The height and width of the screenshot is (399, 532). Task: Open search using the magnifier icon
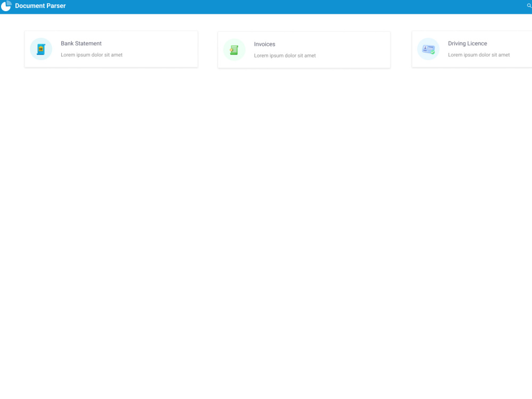528,6
